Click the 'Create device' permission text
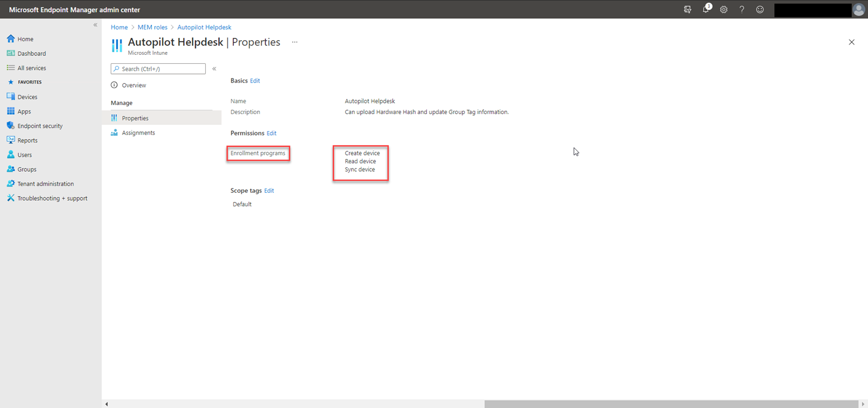The width and height of the screenshot is (868, 408). [x=362, y=153]
